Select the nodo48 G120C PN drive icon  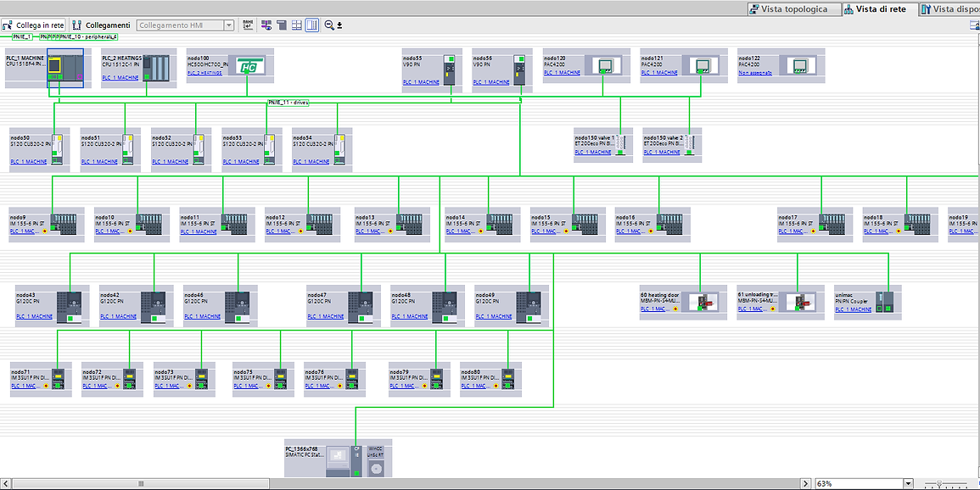445,307
